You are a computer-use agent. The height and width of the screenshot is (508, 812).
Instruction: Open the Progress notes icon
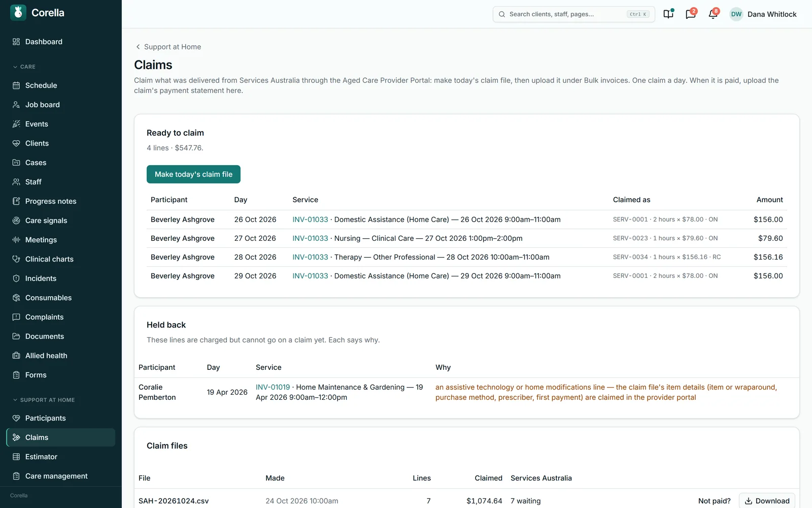click(16, 201)
